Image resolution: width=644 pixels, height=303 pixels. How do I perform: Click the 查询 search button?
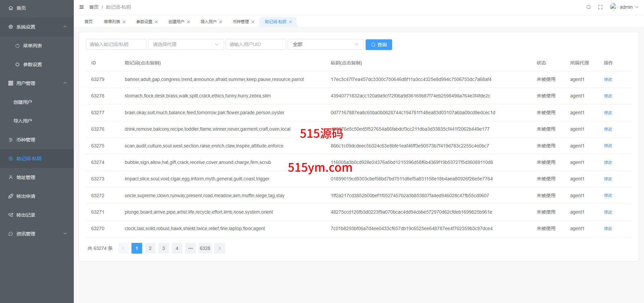(379, 45)
